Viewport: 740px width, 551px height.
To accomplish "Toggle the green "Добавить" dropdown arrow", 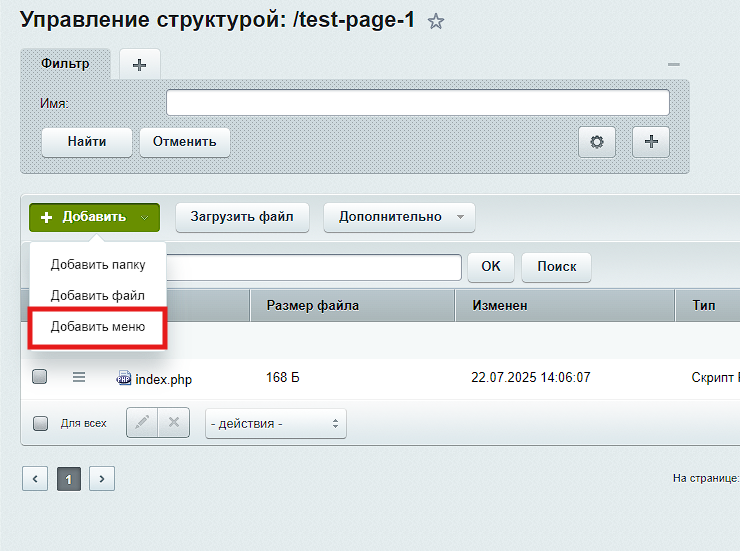I will 144,217.
